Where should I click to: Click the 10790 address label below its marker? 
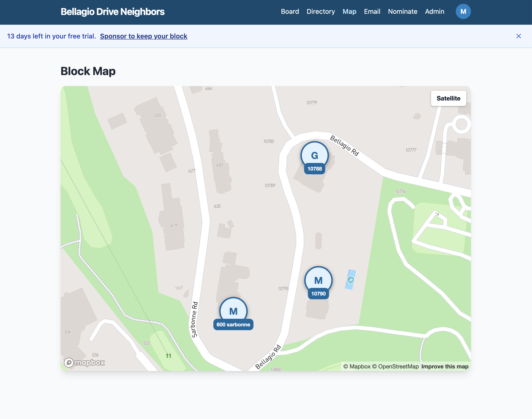pos(318,294)
